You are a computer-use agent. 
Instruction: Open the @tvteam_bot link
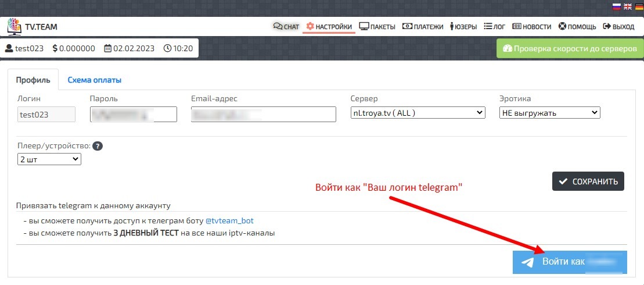(229, 221)
